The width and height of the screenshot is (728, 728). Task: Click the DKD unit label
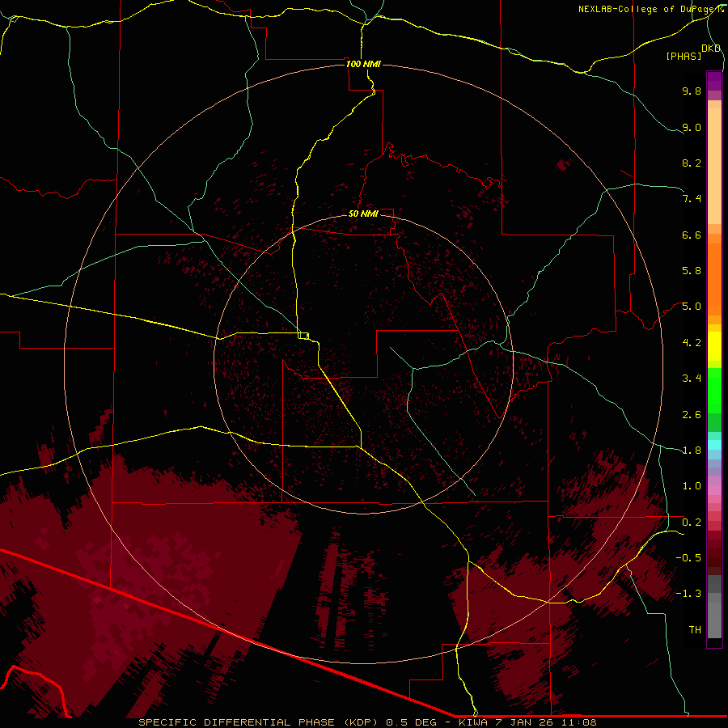(711, 49)
